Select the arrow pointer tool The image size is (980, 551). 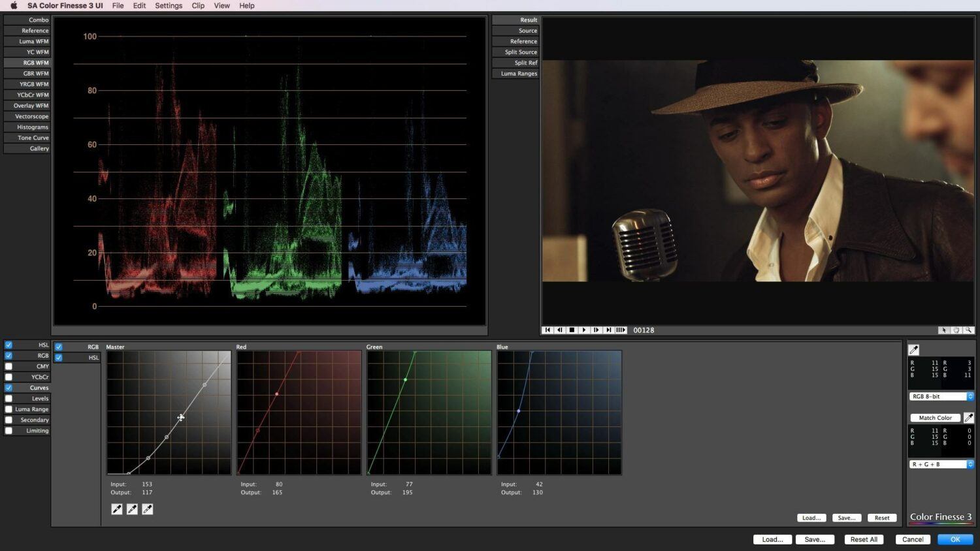pos(943,330)
